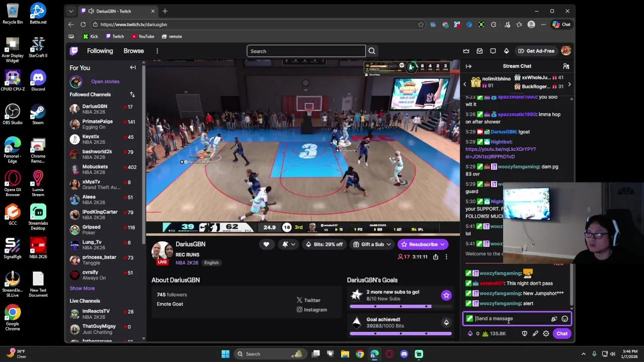Click Open stories in the sidebar
Screen dimensions: 644x362
click(105, 81)
